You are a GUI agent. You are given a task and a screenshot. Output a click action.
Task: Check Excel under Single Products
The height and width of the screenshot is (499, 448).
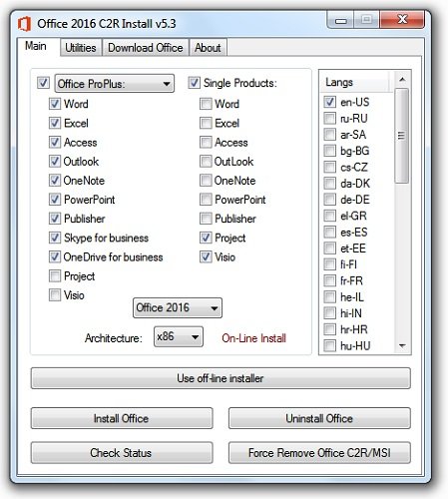(206, 123)
